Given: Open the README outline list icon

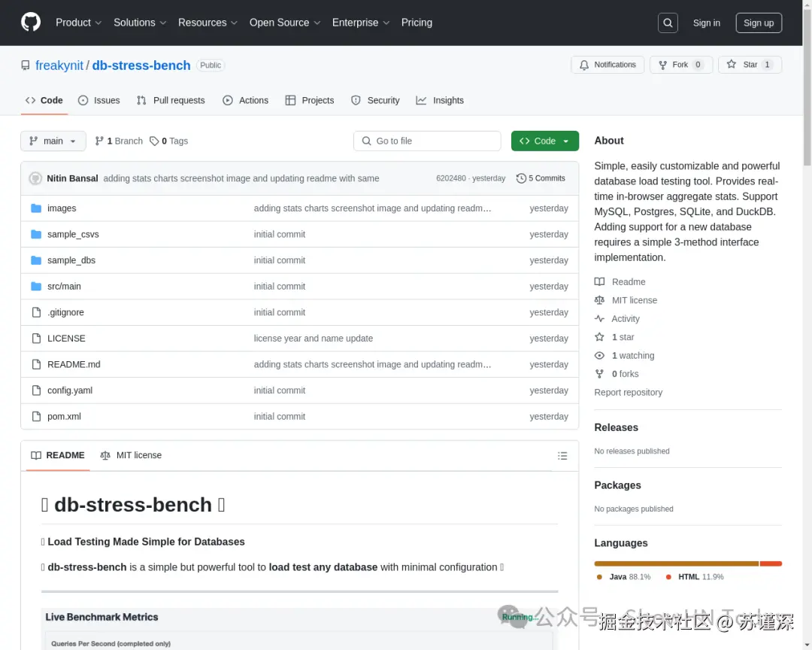Looking at the screenshot, I should (x=562, y=456).
